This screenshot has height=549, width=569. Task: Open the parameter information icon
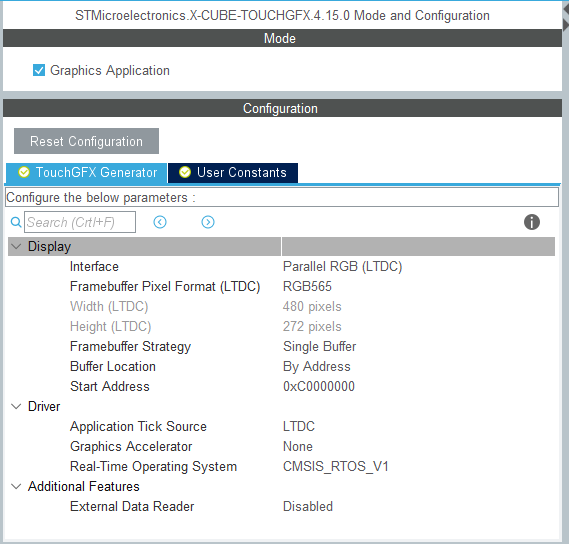point(532,222)
